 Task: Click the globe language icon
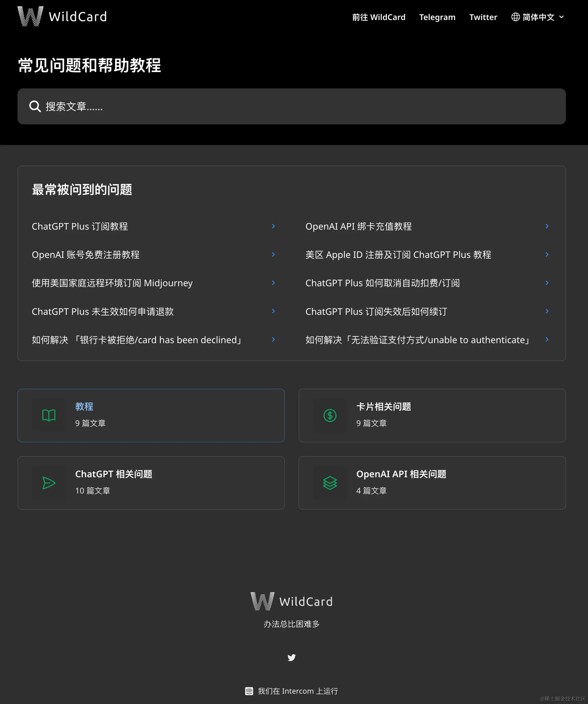pos(515,17)
